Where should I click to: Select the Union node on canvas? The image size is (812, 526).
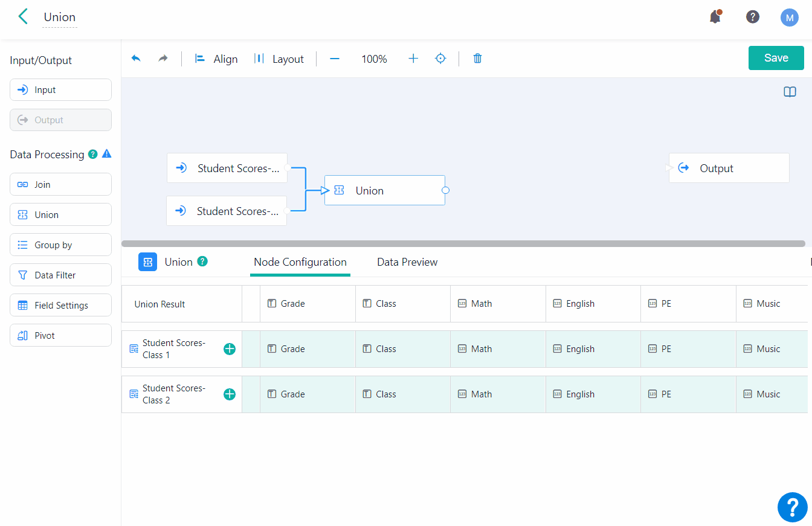coord(385,190)
